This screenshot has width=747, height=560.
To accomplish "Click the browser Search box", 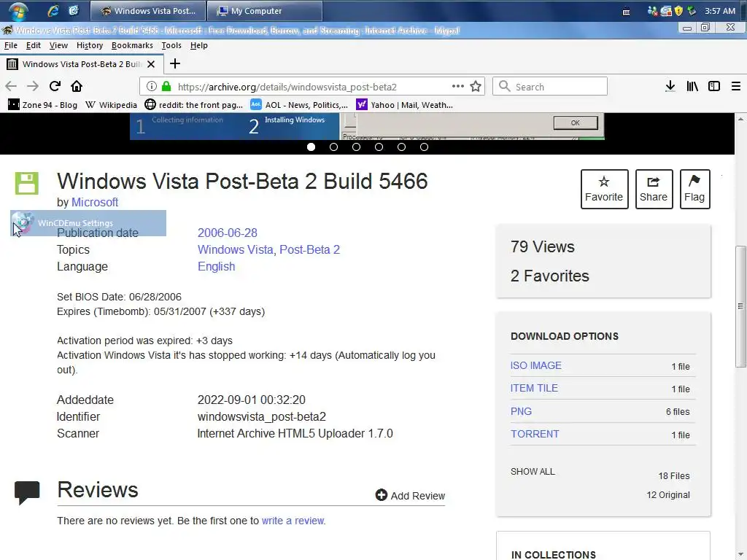I will coord(550,86).
